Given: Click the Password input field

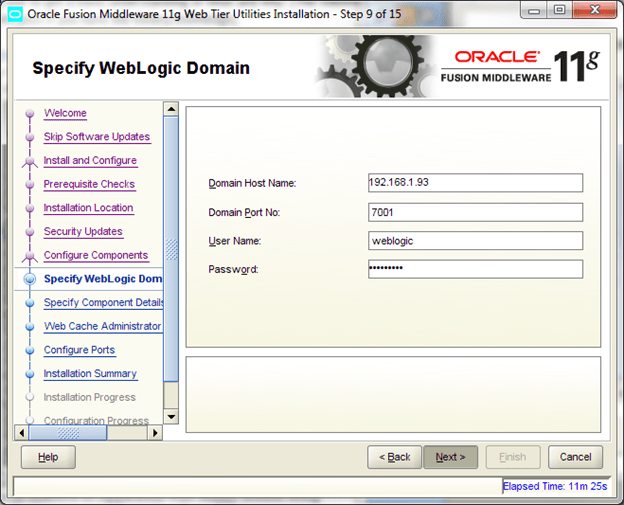Looking at the screenshot, I should point(474,269).
